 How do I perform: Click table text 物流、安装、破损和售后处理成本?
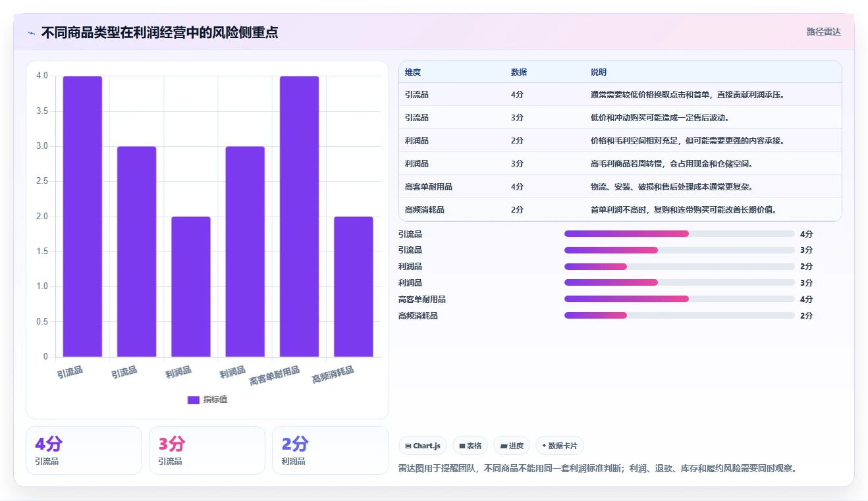(651, 187)
